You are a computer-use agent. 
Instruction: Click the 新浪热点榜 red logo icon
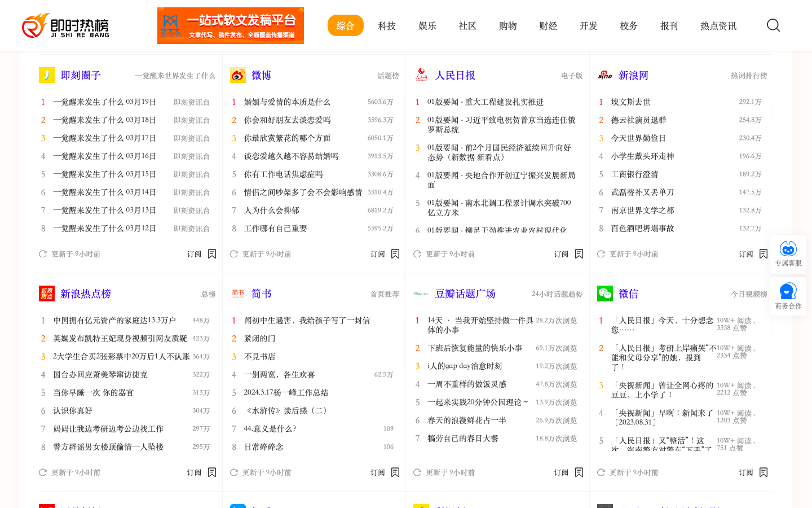point(47,294)
